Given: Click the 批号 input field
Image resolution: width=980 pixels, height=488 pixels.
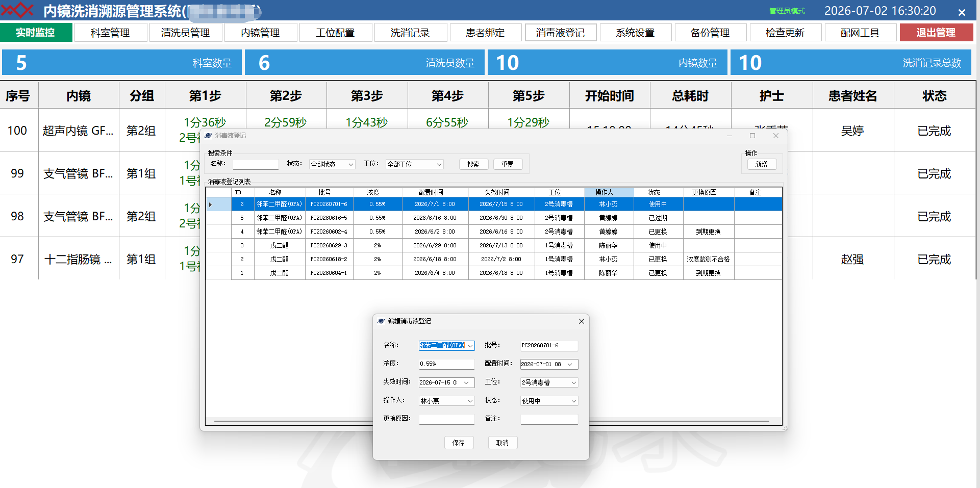Looking at the screenshot, I should pos(549,346).
